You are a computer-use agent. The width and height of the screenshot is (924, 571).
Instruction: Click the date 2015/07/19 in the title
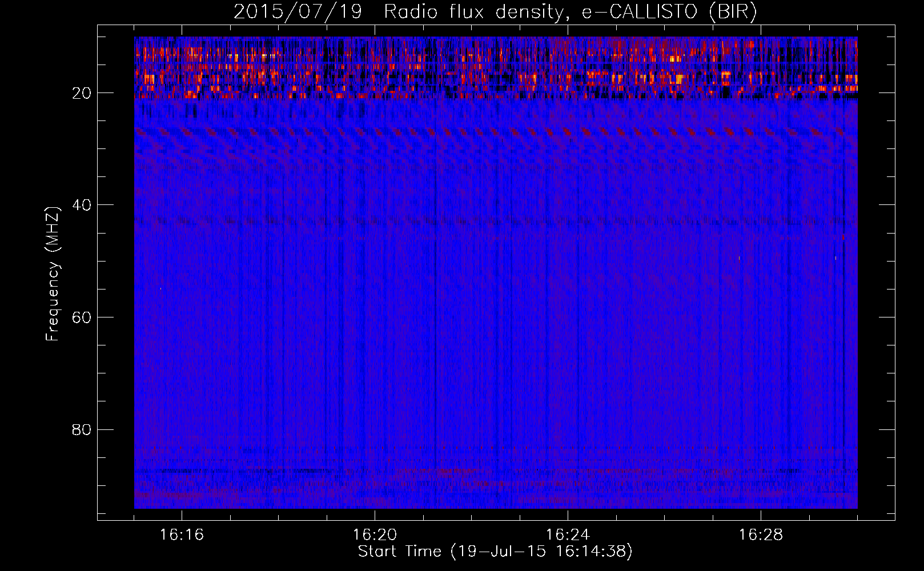(298, 12)
